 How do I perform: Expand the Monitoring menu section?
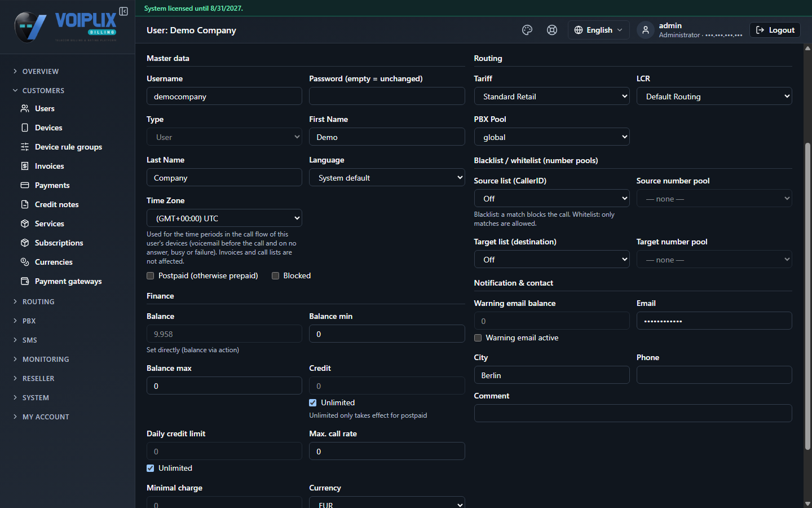(46, 360)
